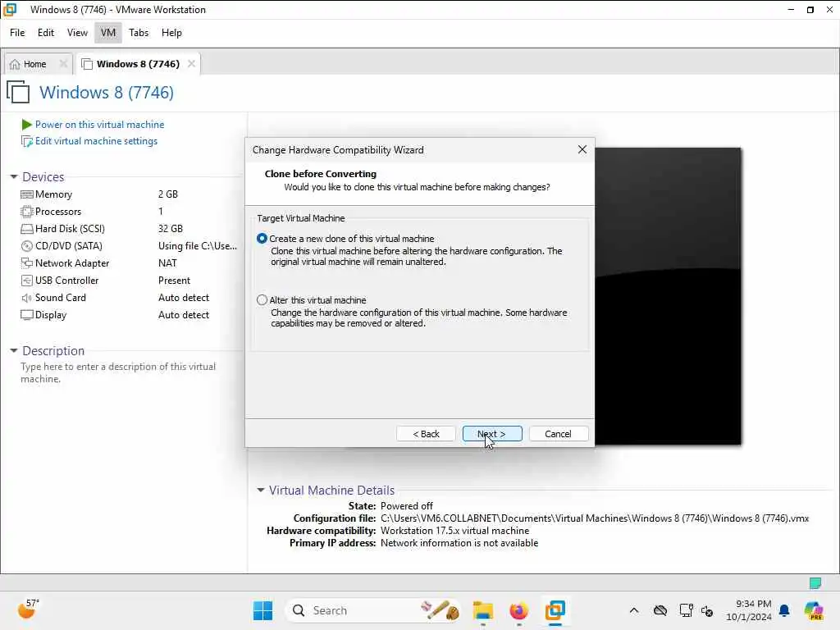Open the Tabs menu
This screenshot has width=840, height=630.
click(139, 33)
